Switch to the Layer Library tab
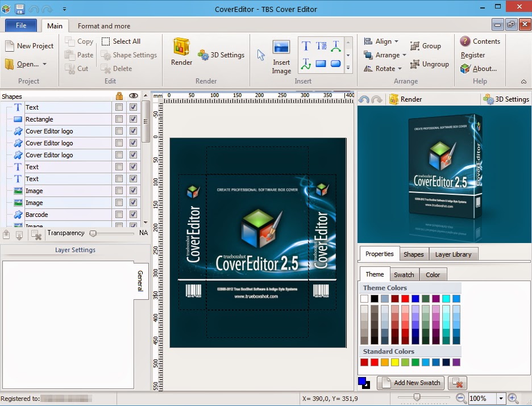The height and width of the screenshot is (406, 532). coord(454,254)
